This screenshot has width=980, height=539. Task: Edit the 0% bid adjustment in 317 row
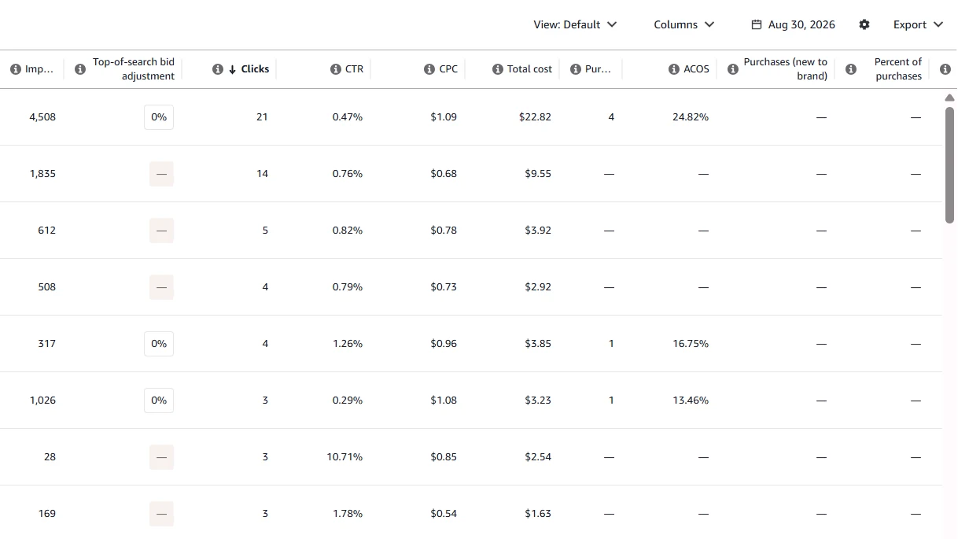(x=159, y=344)
